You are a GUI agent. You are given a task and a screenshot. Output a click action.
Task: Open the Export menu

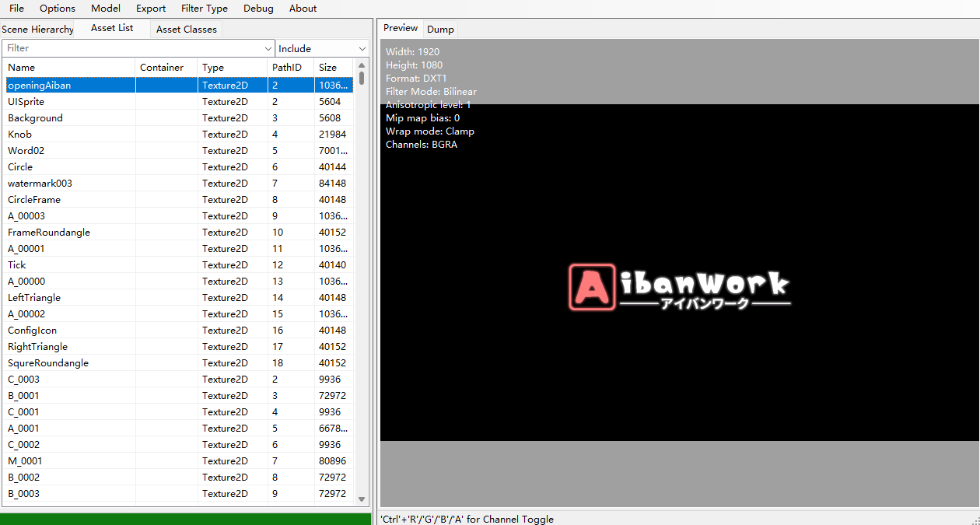[151, 9]
